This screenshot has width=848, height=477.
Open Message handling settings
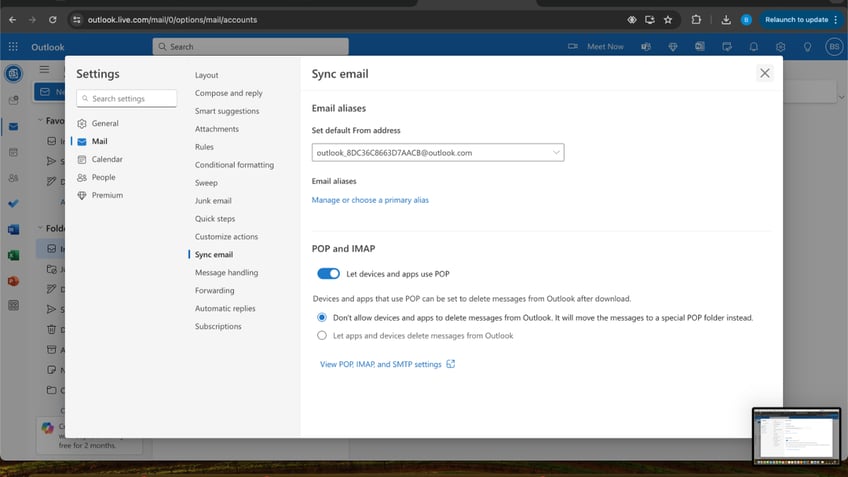[x=226, y=273]
